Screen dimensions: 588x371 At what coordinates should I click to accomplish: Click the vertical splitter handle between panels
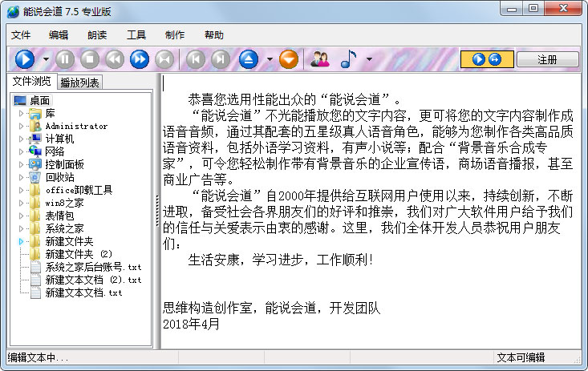157,211
